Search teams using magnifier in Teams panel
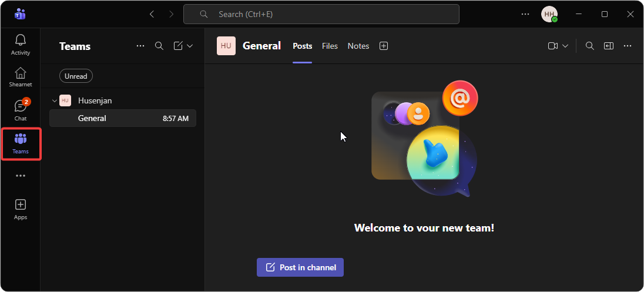The width and height of the screenshot is (644, 292). pos(159,46)
